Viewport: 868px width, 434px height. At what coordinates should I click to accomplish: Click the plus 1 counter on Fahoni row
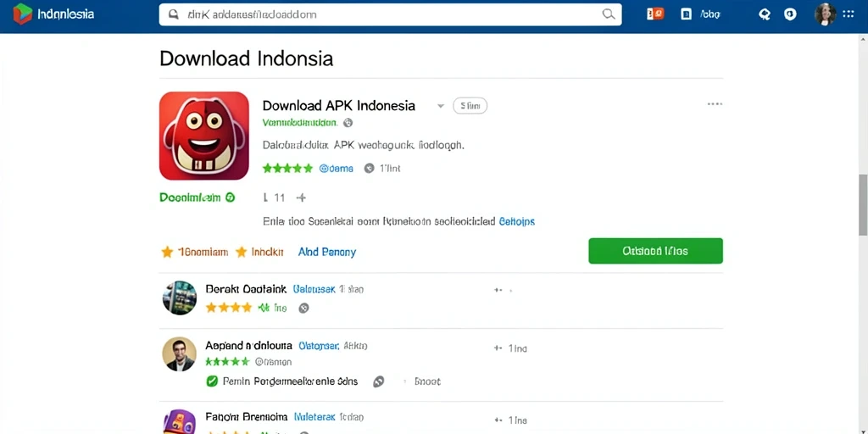click(510, 420)
